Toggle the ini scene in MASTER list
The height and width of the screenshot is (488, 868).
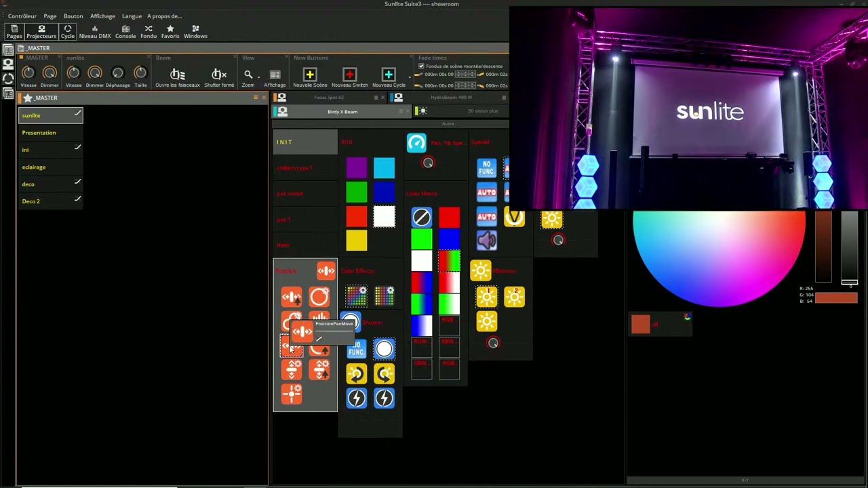(x=51, y=149)
